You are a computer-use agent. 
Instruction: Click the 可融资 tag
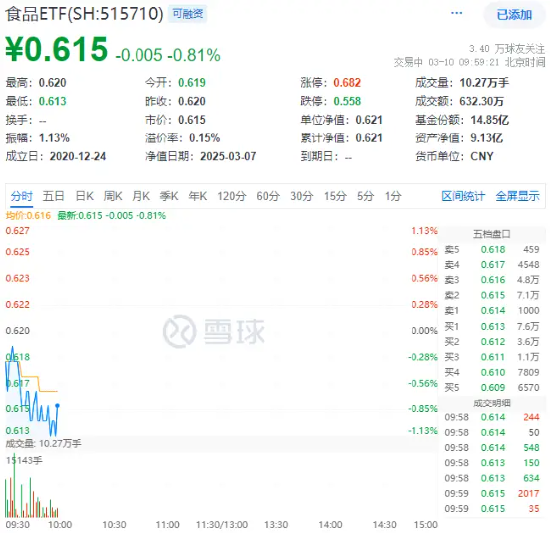pos(188,14)
